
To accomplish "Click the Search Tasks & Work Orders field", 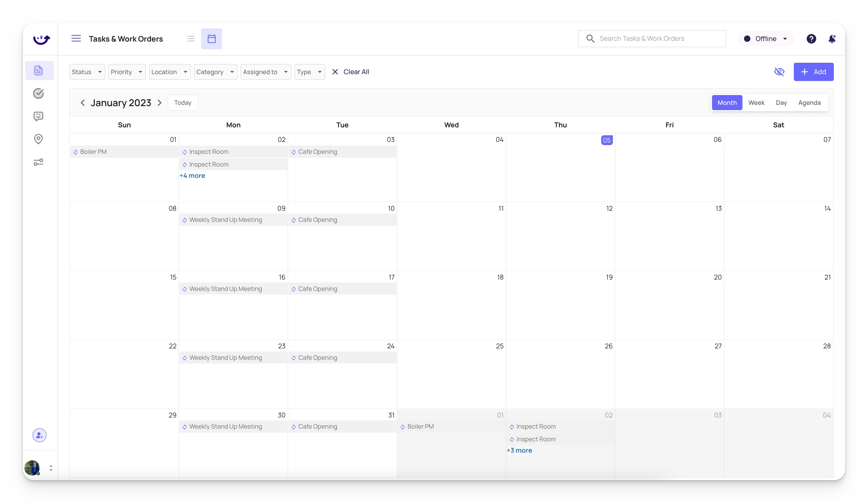I will [x=652, y=39].
